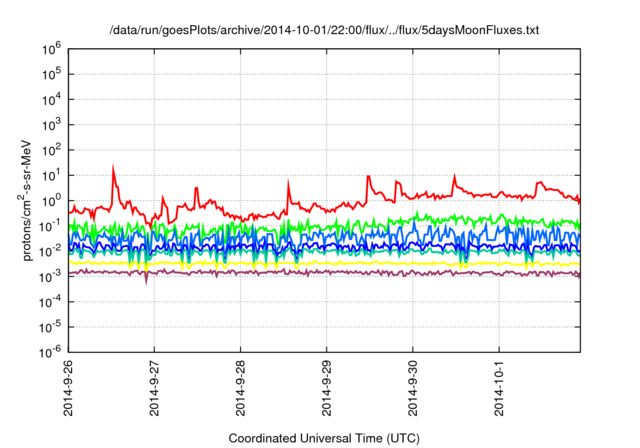Screen dimensions: 640x448
Task: Select the y-axis label 10^-6
Action: [51, 352]
